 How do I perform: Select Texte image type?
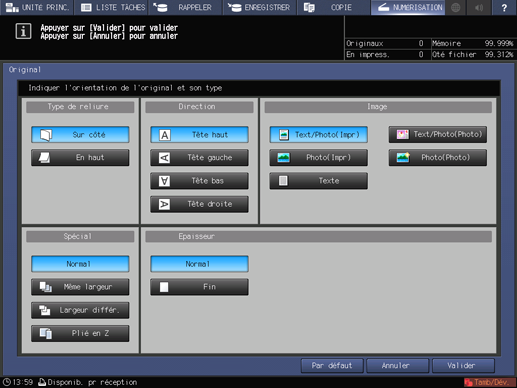click(318, 181)
